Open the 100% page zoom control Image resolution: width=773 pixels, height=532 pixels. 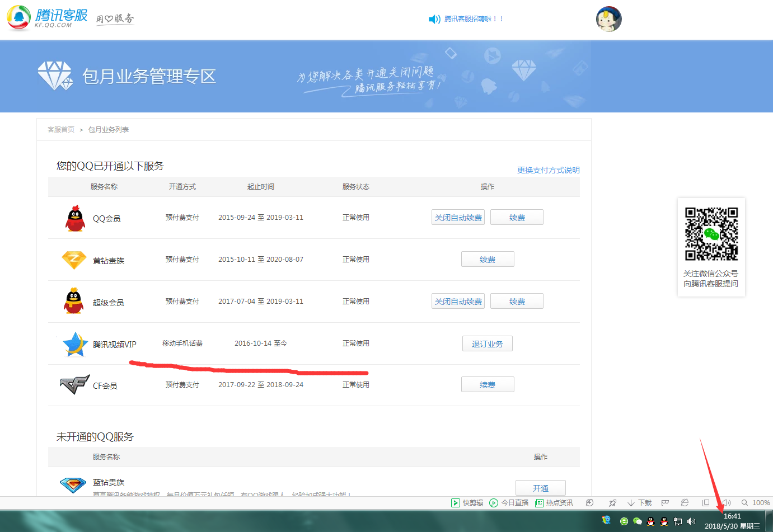point(756,503)
